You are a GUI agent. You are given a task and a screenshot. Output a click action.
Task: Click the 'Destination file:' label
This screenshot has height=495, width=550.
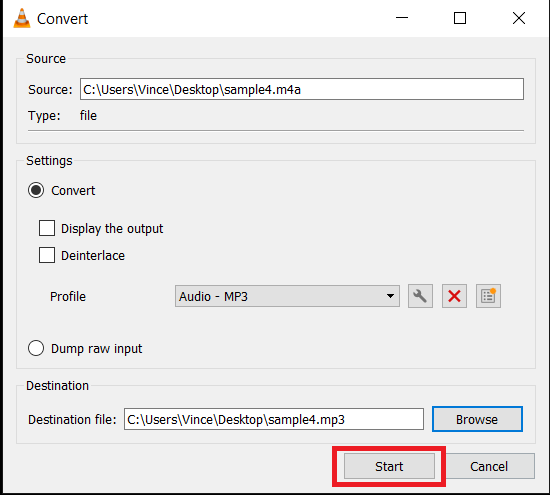pos(72,419)
